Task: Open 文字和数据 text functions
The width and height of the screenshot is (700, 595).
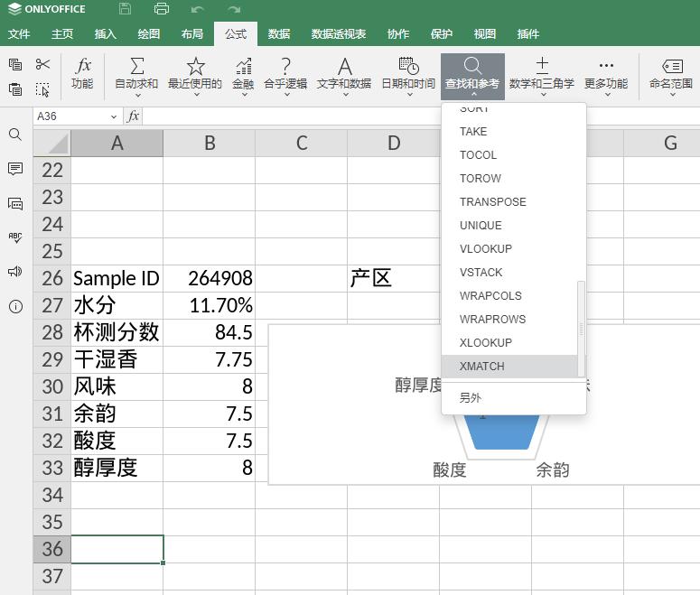Action: pyautogui.click(x=344, y=76)
